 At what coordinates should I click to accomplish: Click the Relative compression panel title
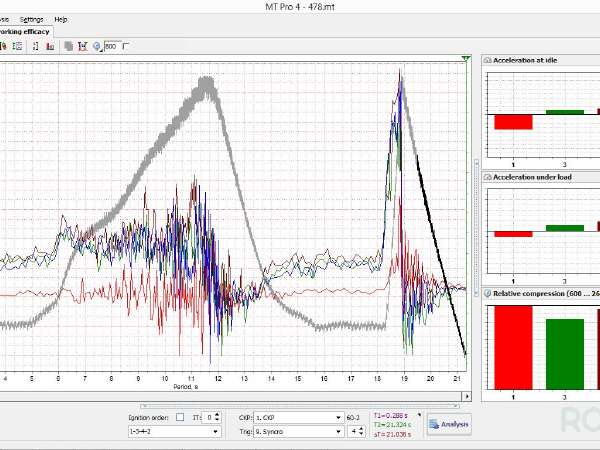pyautogui.click(x=546, y=293)
